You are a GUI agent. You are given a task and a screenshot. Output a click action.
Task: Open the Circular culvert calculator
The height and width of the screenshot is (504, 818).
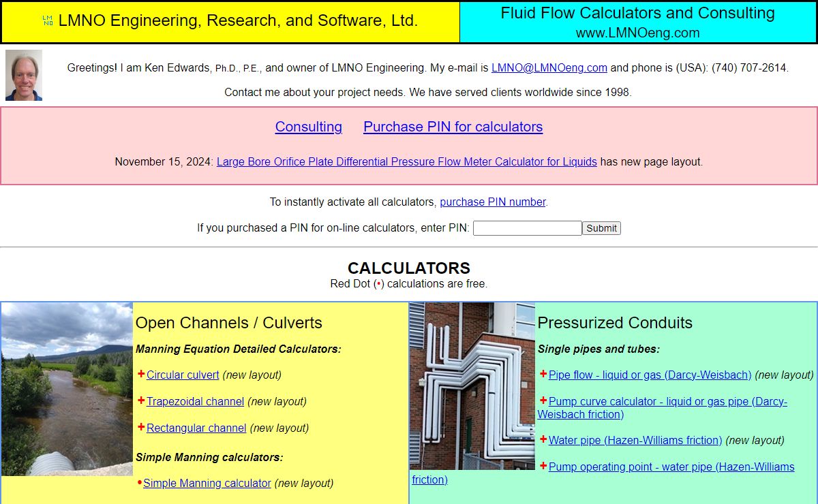point(183,375)
